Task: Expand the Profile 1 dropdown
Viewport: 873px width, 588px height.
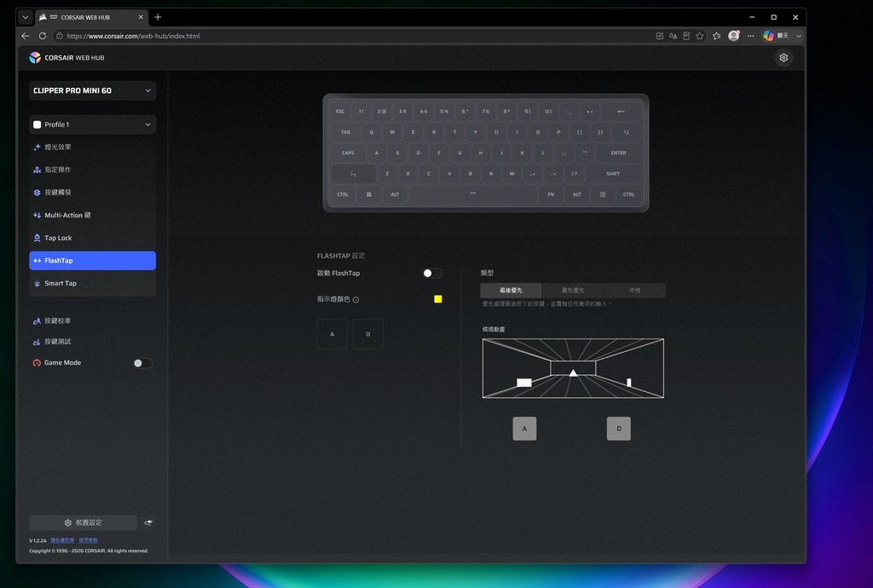Action: (x=92, y=124)
